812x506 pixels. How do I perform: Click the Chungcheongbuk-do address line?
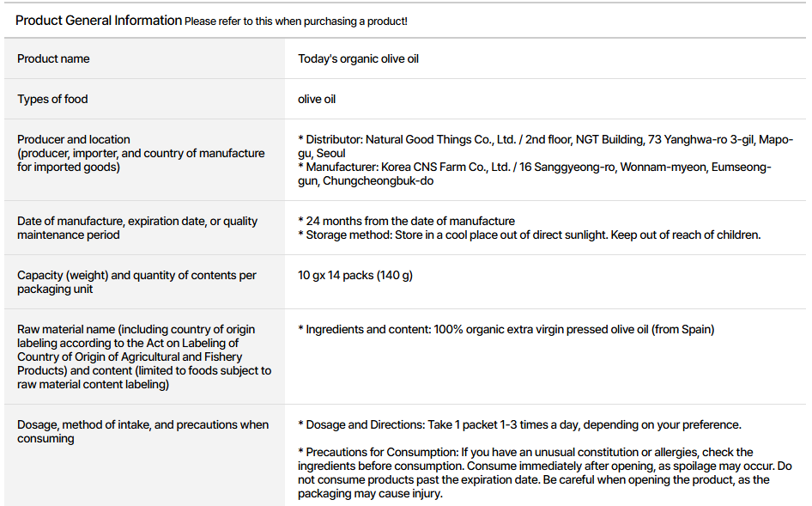tap(379, 181)
